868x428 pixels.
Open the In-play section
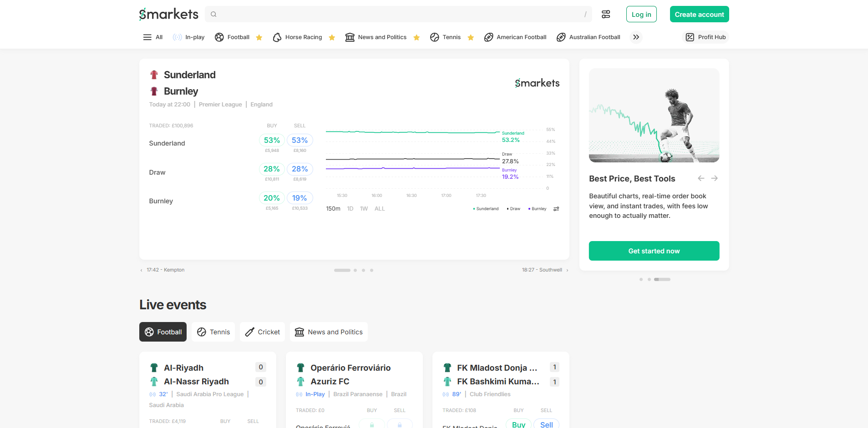188,37
